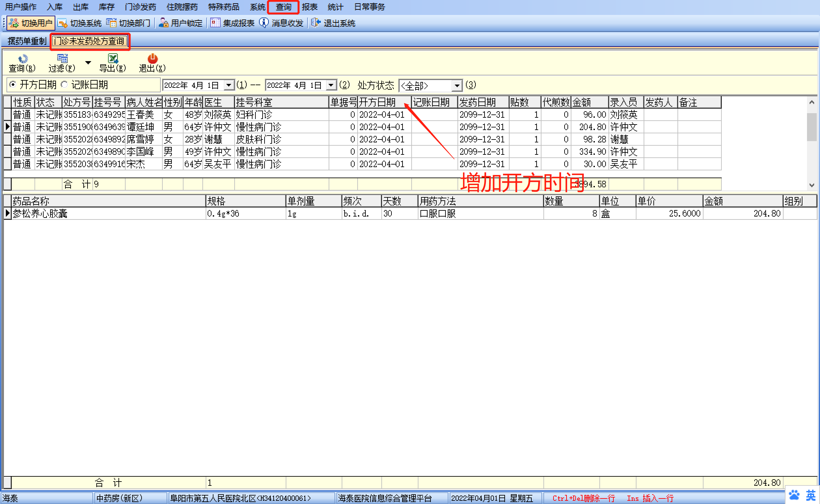Click the 查询(R) refresh icon
This screenshot has width=820, height=504.
tap(23, 59)
